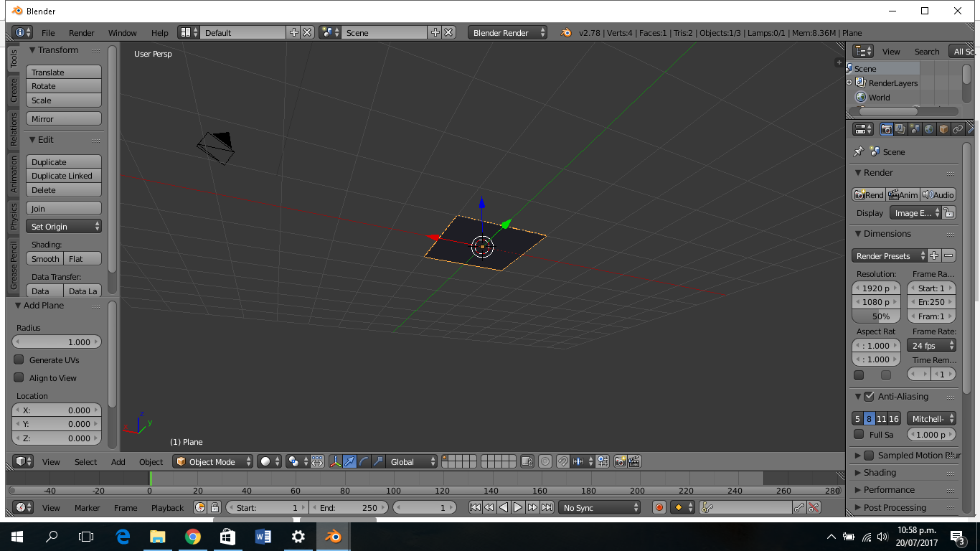The image size is (980, 551).
Task: Open the World properties tab icon
Action: pyautogui.click(x=929, y=129)
